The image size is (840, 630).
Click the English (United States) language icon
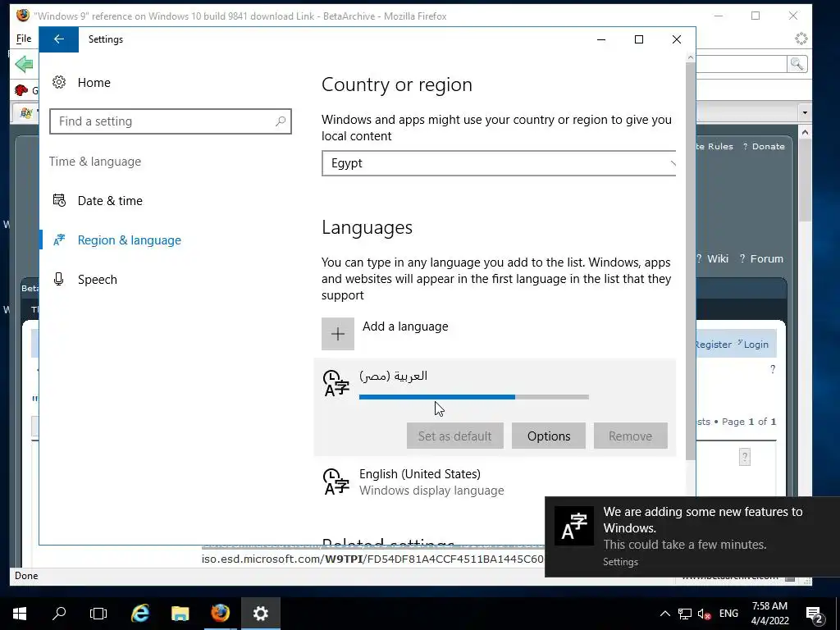tap(336, 482)
